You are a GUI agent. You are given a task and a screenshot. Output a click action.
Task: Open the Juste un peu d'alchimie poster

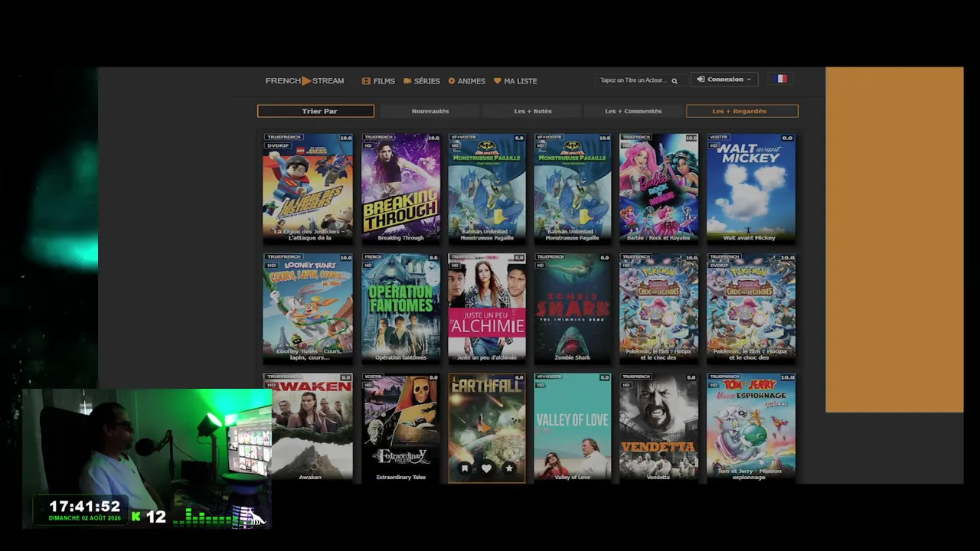click(487, 308)
